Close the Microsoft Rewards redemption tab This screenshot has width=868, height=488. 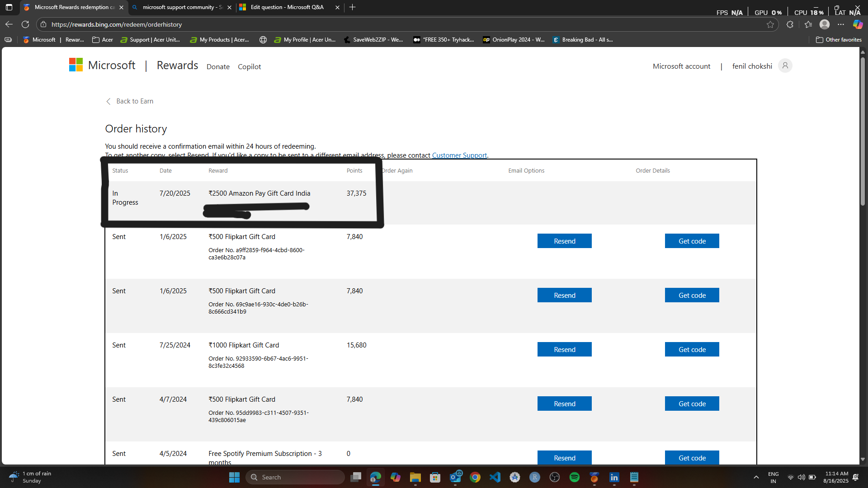tap(121, 7)
